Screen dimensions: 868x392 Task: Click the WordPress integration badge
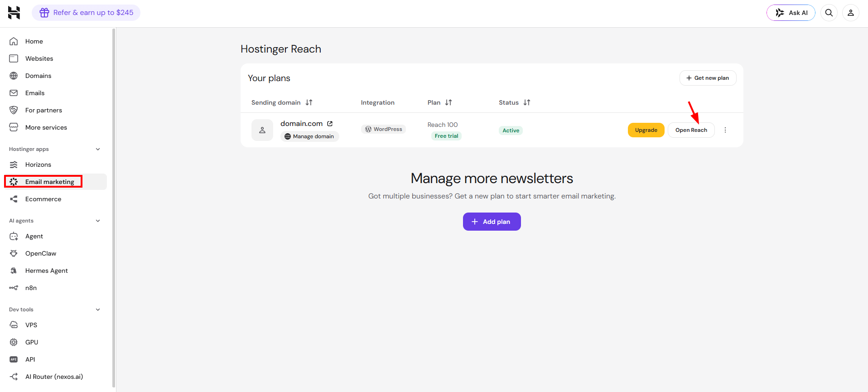coord(383,129)
